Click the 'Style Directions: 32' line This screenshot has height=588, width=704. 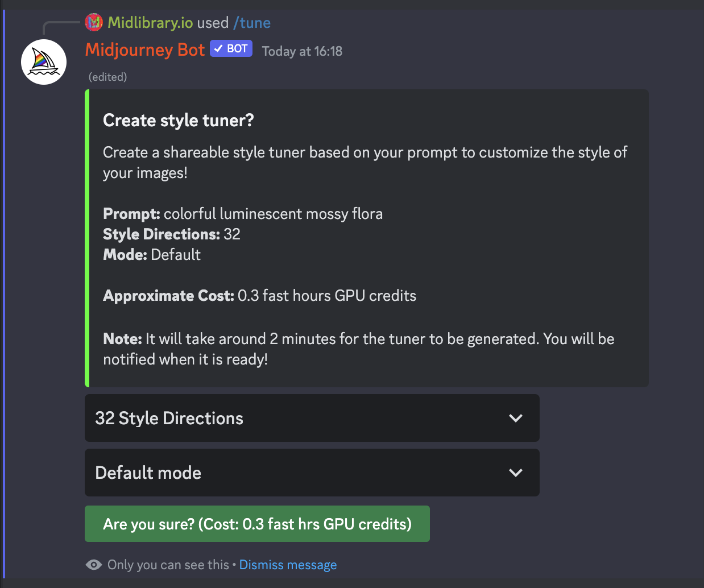[172, 234]
